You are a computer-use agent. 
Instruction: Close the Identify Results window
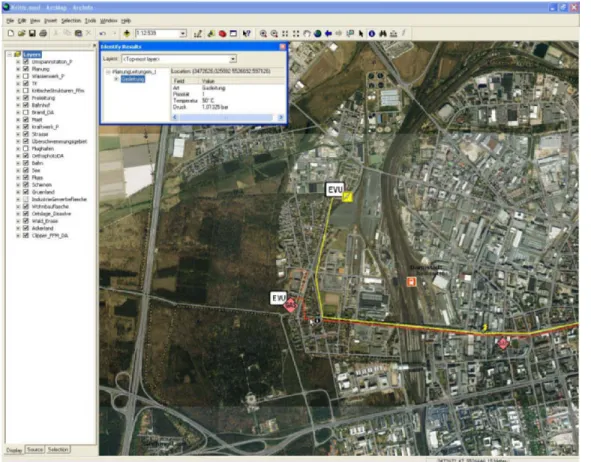pos(282,47)
